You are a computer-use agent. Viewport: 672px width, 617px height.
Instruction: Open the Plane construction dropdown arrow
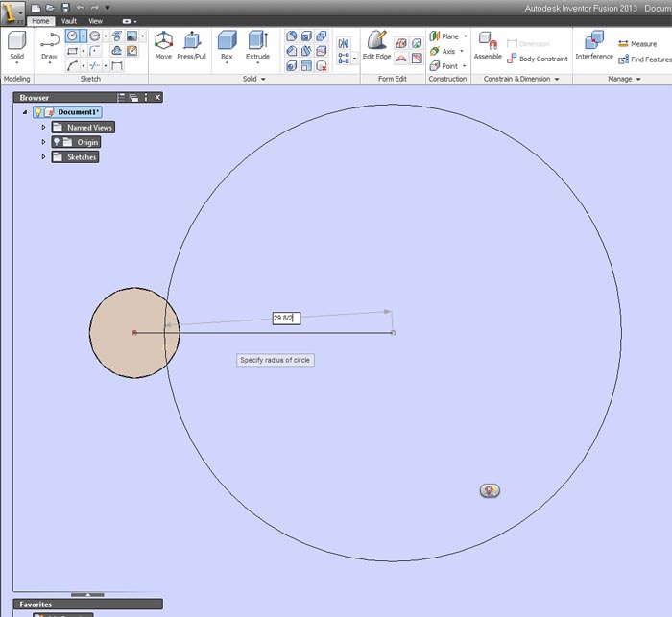466,36
